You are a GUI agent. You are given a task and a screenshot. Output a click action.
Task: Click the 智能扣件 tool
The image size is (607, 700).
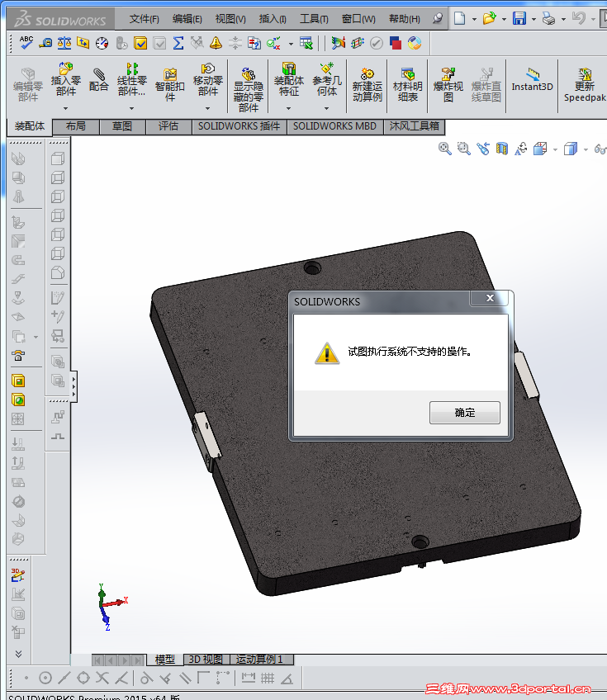pyautogui.click(x=170, y=85)
